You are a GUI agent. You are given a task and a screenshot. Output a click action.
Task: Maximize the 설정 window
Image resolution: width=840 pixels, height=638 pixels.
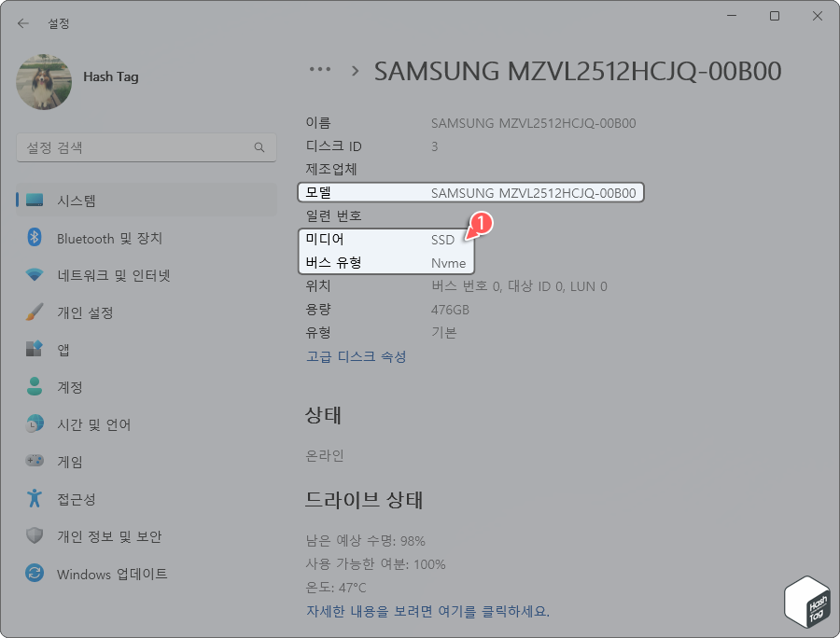pyautogui.click(x=774, y=16)
